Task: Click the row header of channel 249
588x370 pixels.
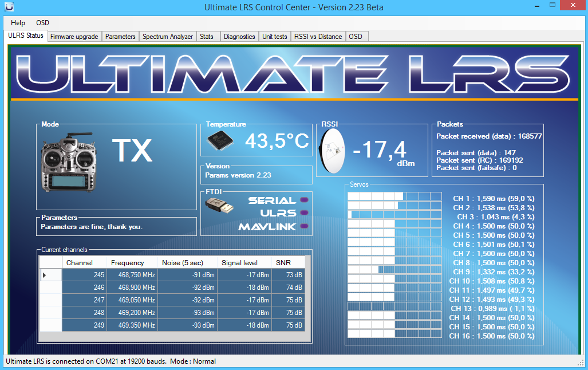Action: (x=50, y=325)
